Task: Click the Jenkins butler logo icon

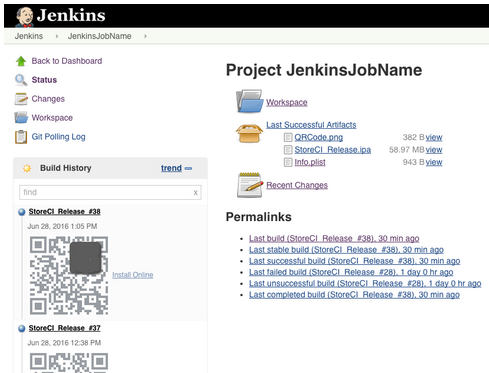Action: 24,17
